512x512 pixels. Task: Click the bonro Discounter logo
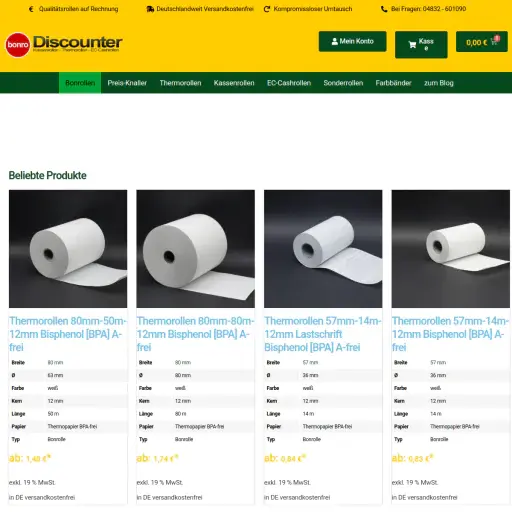(x=64, y=45)
